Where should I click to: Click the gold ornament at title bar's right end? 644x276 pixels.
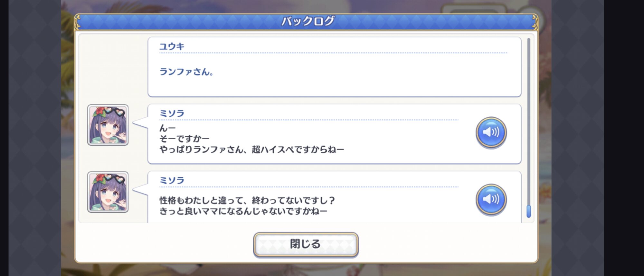point(535,22)
